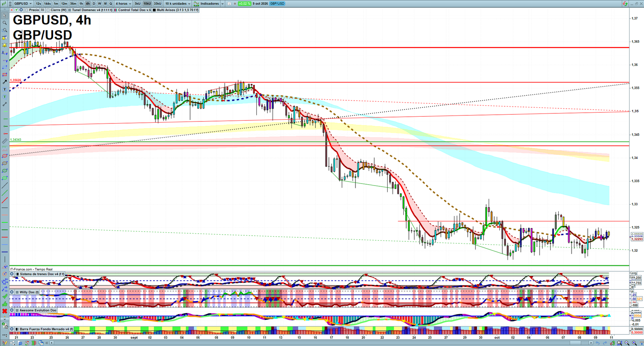Click the green thumbs-up icon
Image resolution: width=644 pixels, height=346 pixels.
pyautogui.click(x=4, y=304)
